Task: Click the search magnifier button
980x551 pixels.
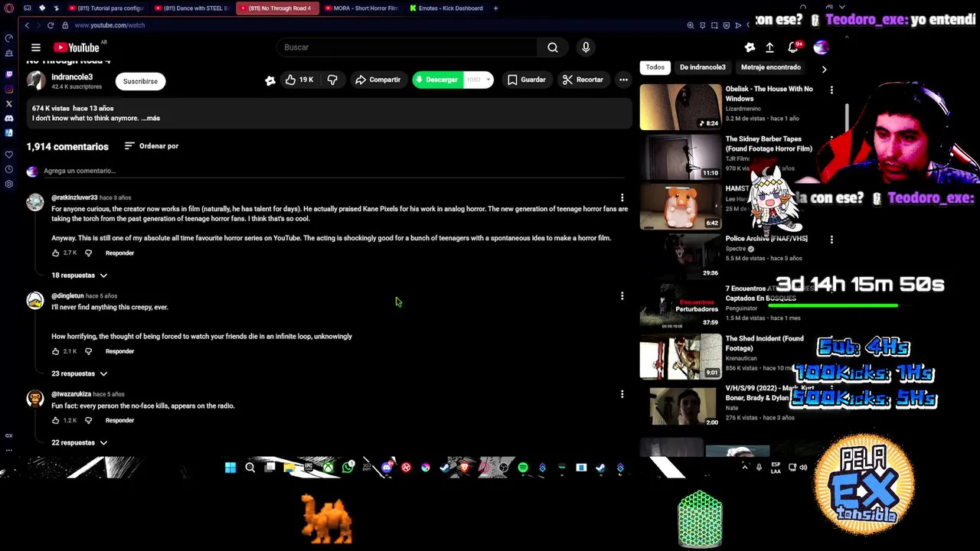Action: coord(552,47)
